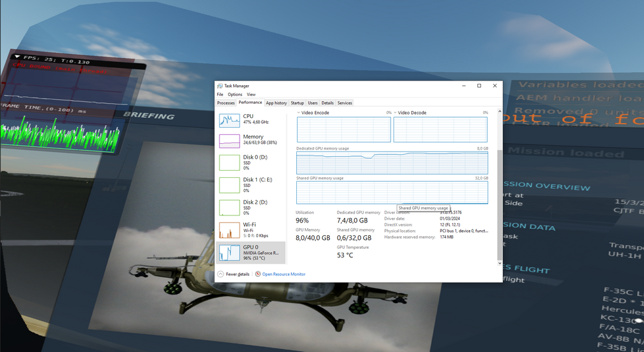The width and height of the screenshot is (644, 352).
Task: Open the File menu
Action: (220, 95)
